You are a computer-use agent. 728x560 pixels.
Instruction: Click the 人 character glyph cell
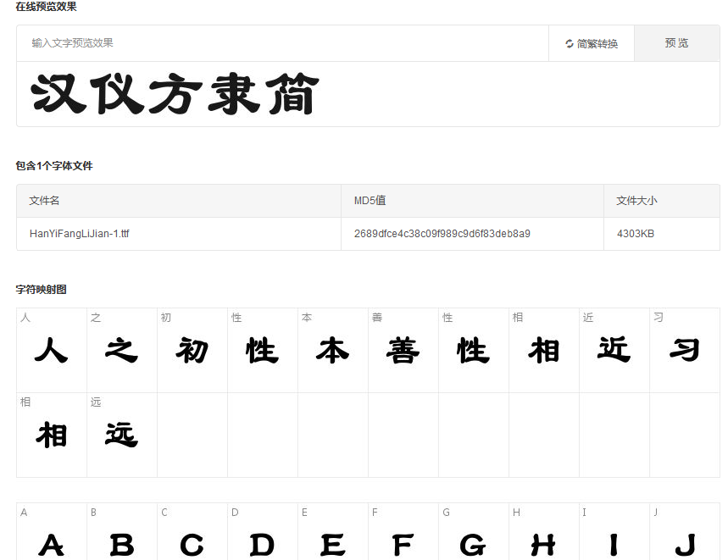[52, 350]
